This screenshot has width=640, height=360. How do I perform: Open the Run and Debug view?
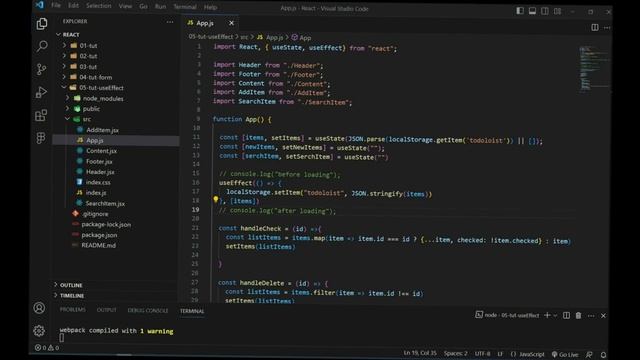pyautogui.click(x=41, y=92)
